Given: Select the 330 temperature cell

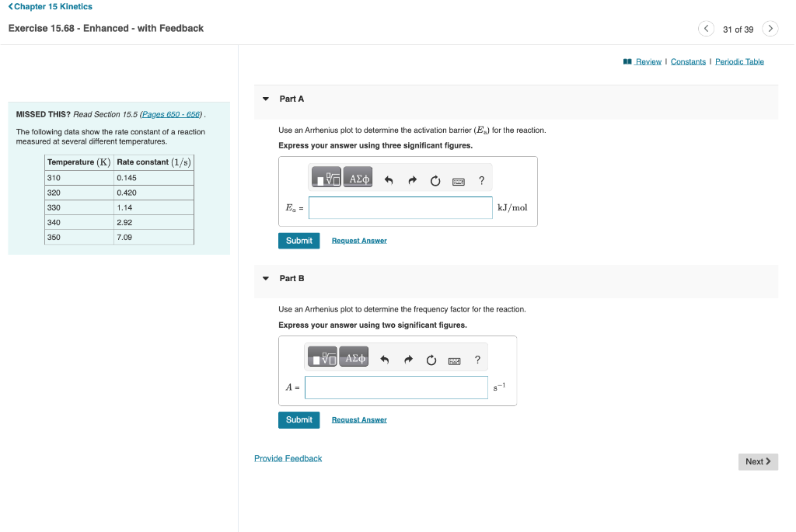Looking at the screenshot, I should [x=79, y=208].
